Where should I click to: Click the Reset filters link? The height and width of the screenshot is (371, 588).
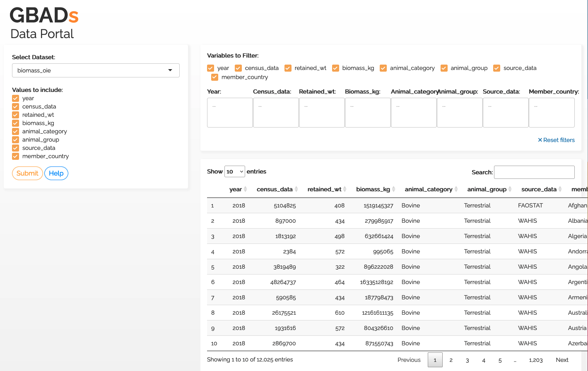click(x=556, y=140)
